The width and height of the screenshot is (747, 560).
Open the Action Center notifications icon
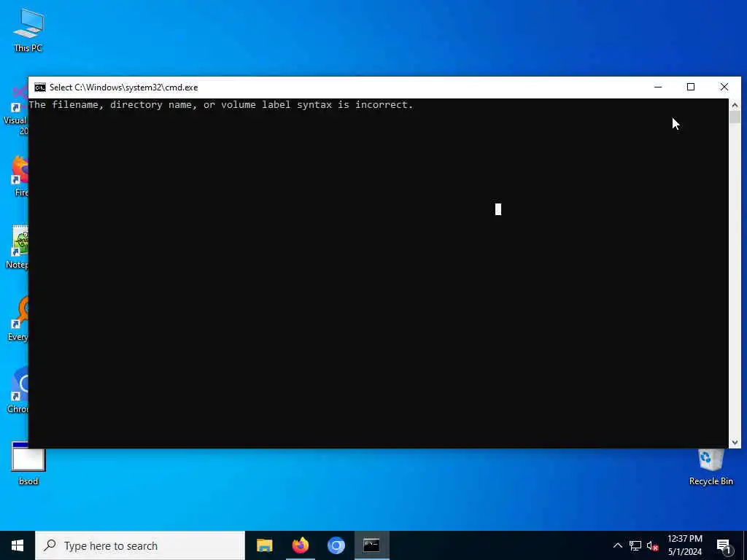724,545
